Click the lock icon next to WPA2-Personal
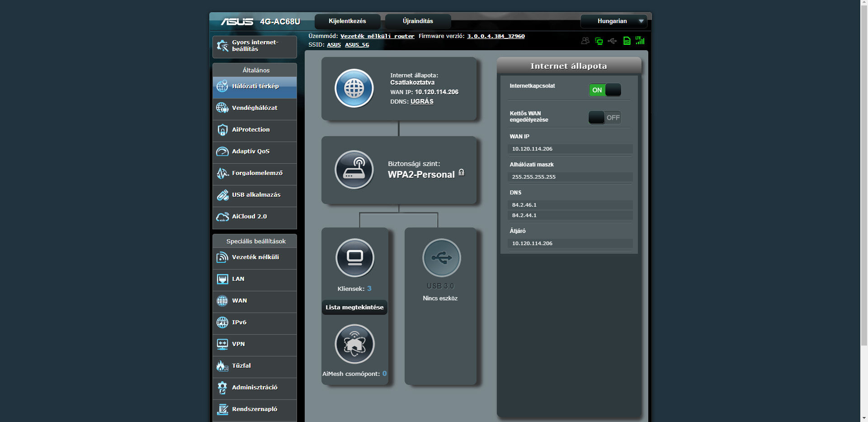 click(462, 172)
